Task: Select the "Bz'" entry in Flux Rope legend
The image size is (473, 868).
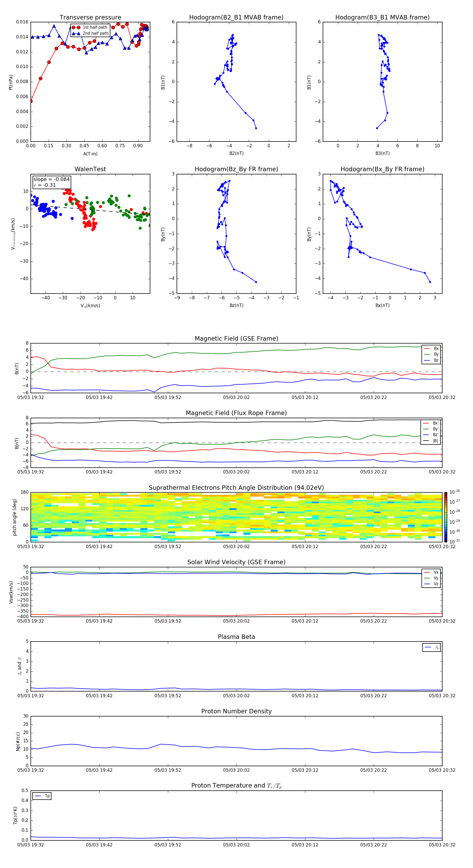Action: point(431,435)
